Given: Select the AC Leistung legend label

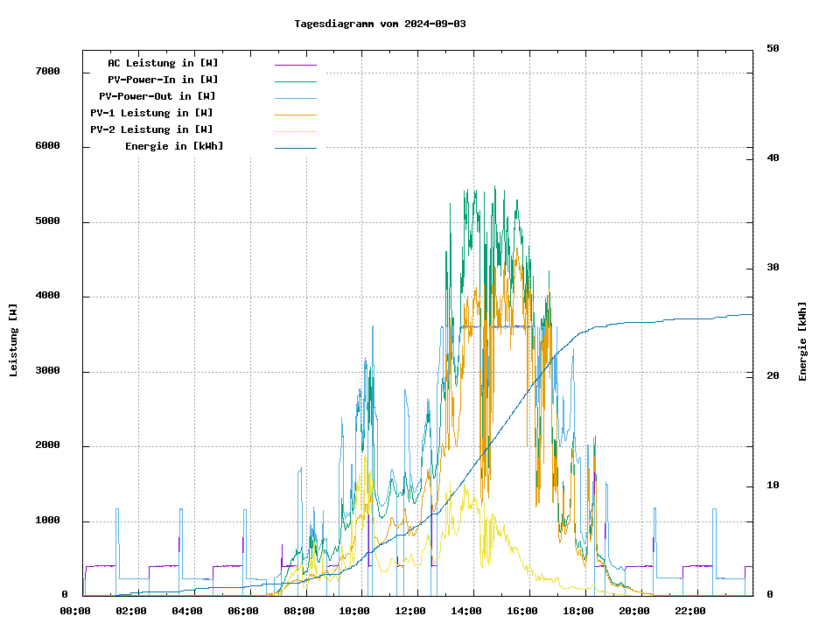Looking at the screenshot, I should click(x=163, y=63).
